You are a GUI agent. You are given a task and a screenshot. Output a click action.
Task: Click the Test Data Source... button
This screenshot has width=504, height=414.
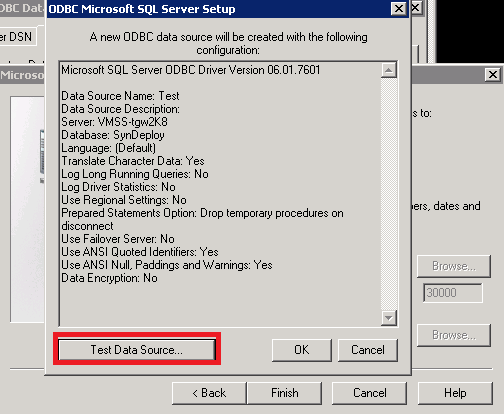pyautogui.click(x=137, y=350)
